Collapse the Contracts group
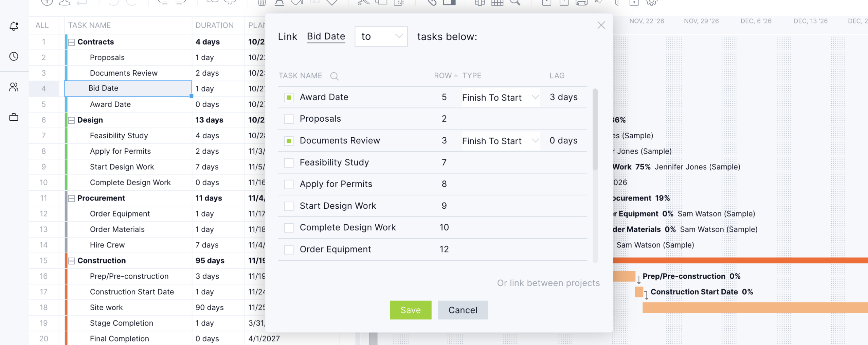The height and width of the screenshot is (345, 868). tap(72, 42)
